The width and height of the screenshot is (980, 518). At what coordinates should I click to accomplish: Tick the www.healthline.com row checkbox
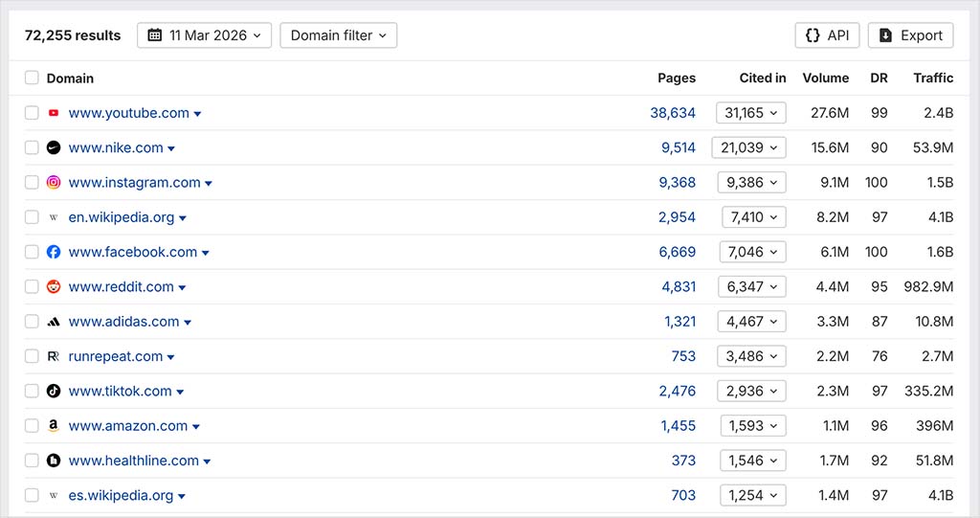click(x=32, y=460)
